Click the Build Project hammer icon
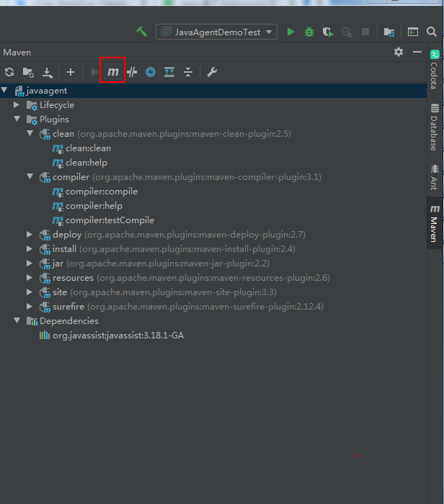This screenshot has height=504, width=444. tap(141, 32)
